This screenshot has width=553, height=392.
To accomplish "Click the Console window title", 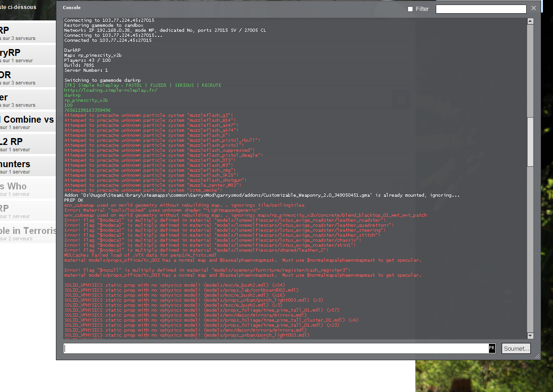I will pyautogui.click(x=72, y=8).
